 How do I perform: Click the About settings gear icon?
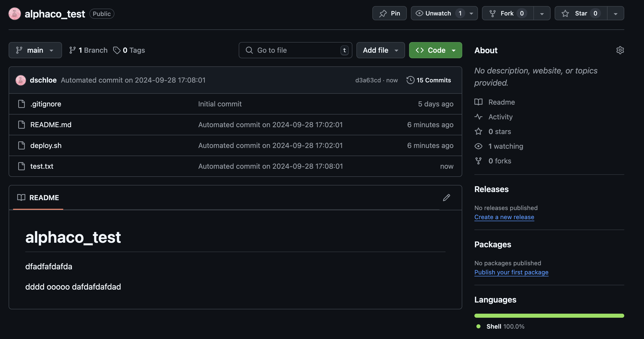click(620, 50)
